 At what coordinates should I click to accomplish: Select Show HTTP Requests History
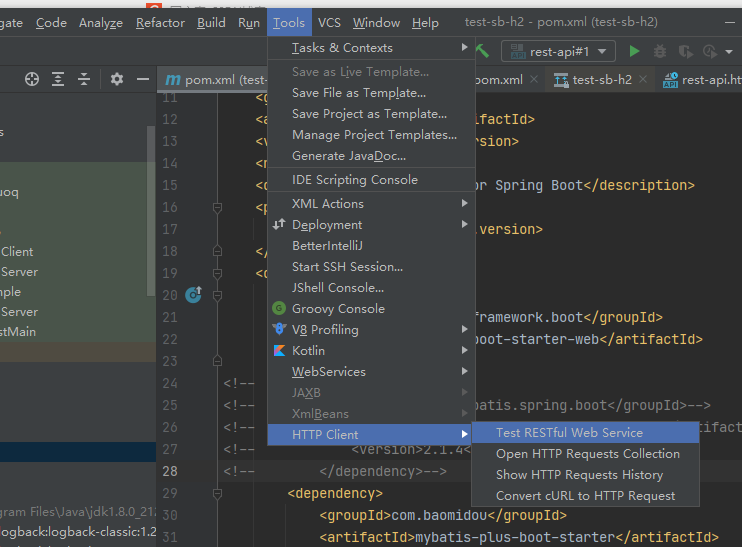pos(585,475)
